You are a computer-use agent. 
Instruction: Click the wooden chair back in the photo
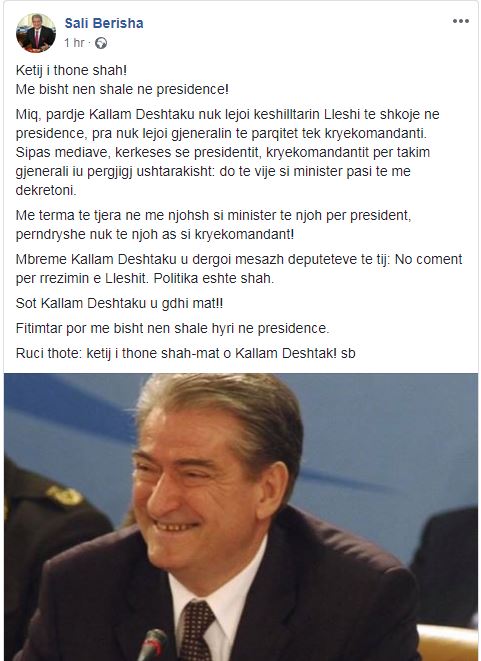point(448,642)
